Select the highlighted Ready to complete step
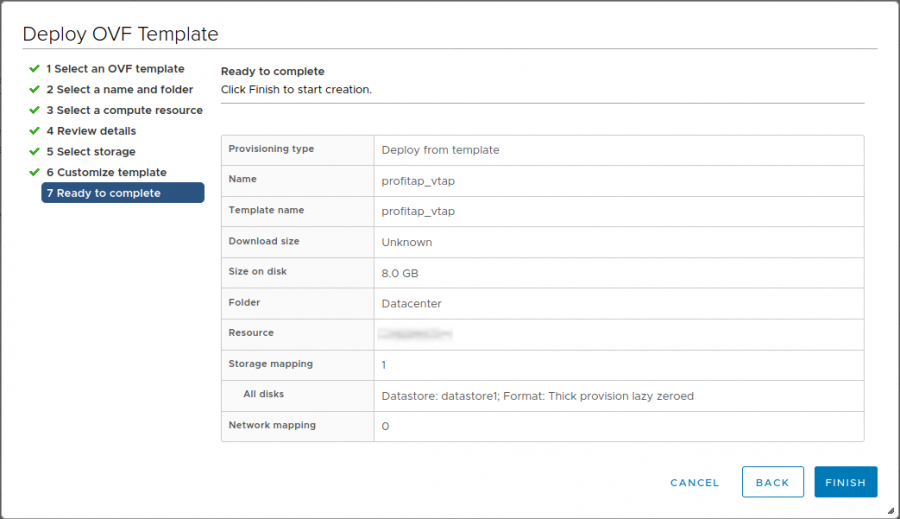 (122, 193)
